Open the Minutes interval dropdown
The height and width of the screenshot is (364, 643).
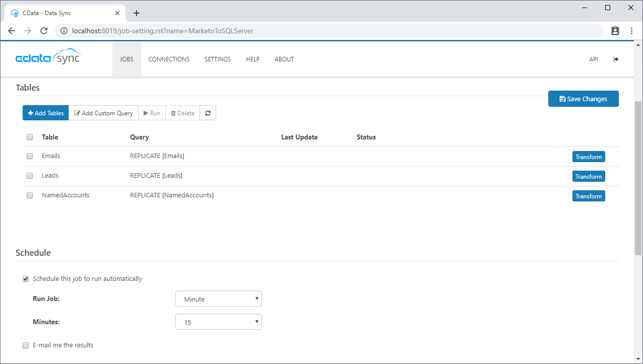coord(218,322)
